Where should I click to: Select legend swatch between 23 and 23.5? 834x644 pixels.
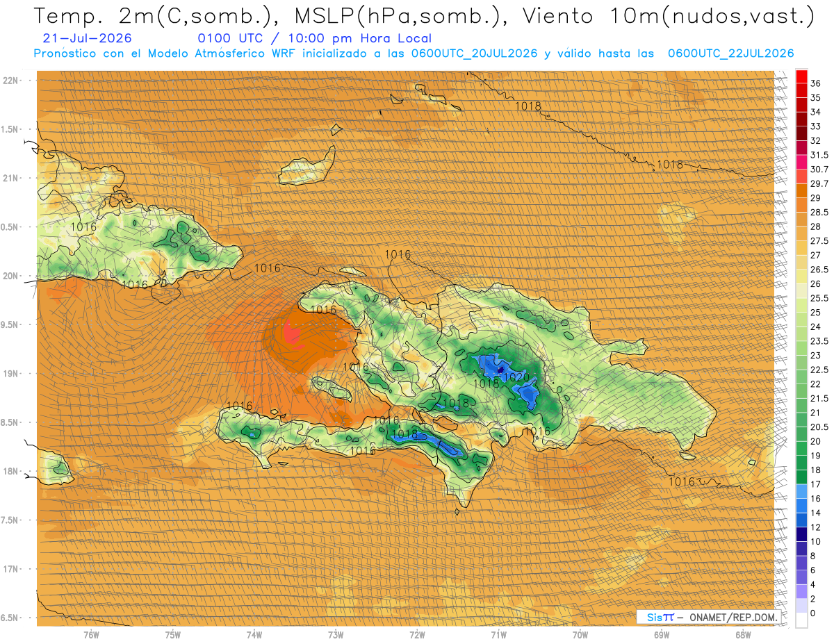[x=801, y=347]
